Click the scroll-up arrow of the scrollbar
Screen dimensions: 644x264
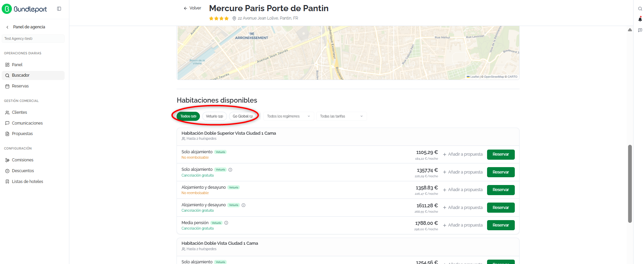630,30
